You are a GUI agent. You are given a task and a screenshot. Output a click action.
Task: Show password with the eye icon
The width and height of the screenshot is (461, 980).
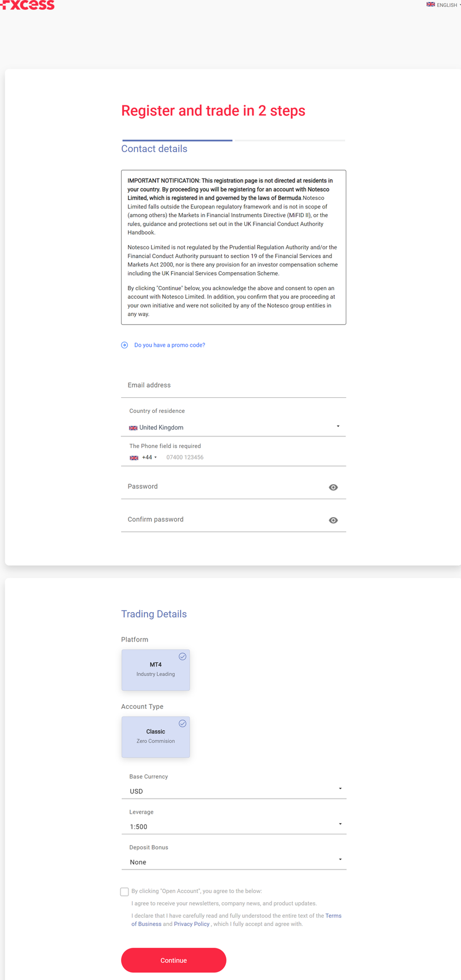coord(333,487)
